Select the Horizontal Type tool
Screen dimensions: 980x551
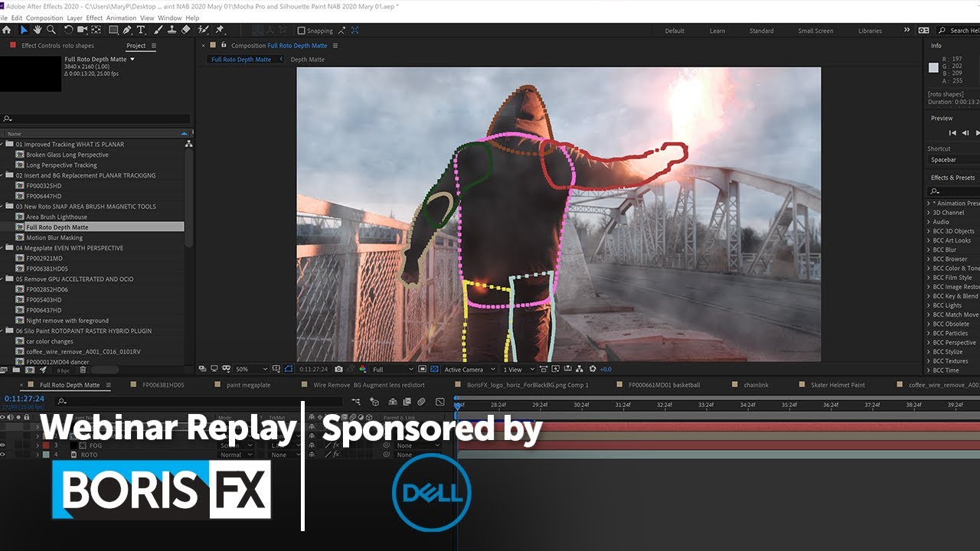tap(141, 30)
